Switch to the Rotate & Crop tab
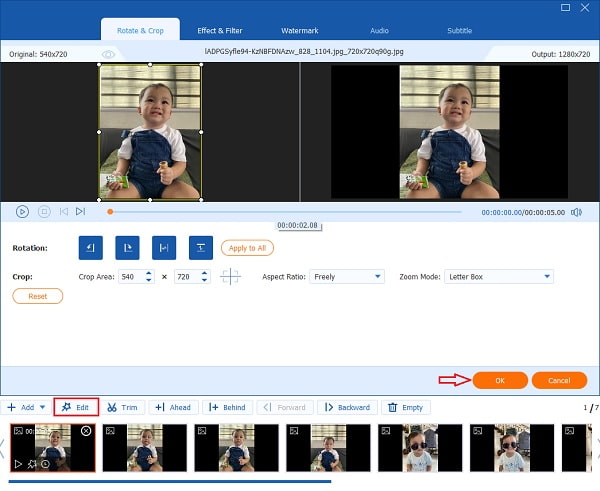600x491 pixels. 140,31
